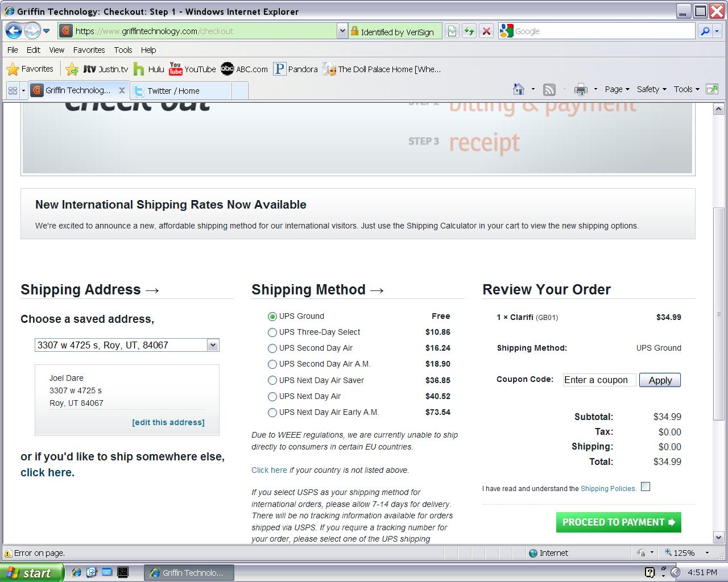This screenshot has height=582, width=728.
Task: Click here to ship somewhere else
Action: 47,472
